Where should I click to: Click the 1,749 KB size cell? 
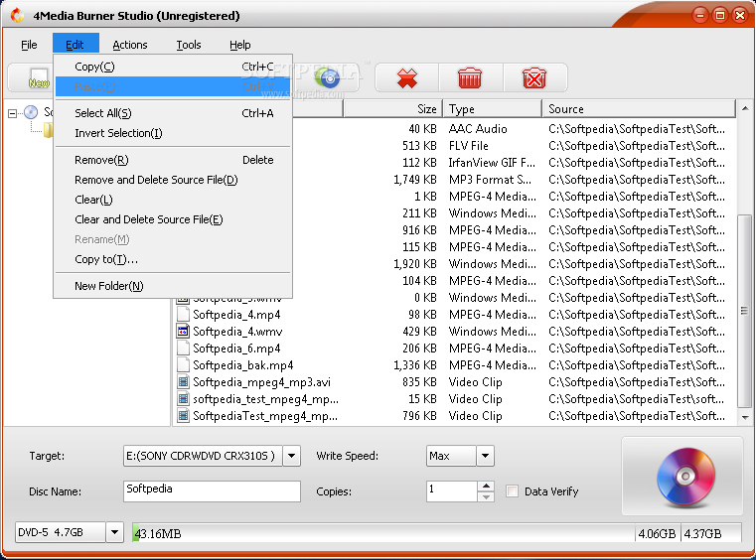tap(415, 180)
